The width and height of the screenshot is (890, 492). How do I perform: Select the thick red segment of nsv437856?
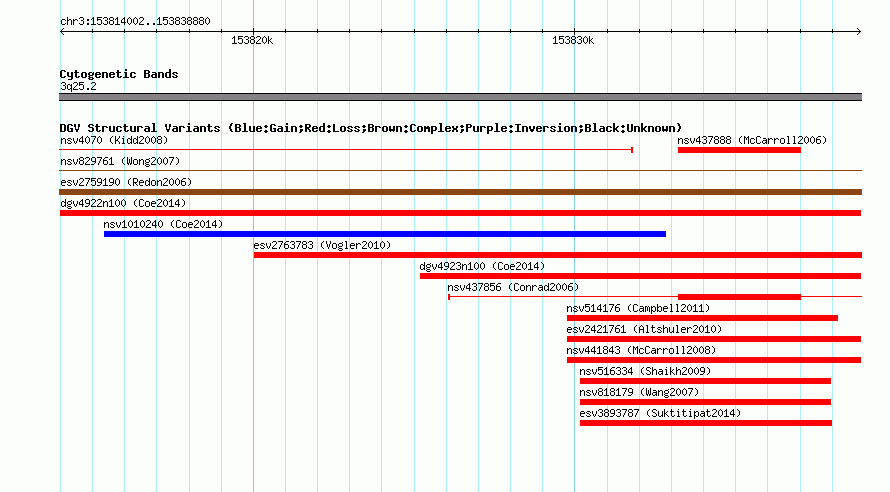pyautogui.click(x=739, y=297)
